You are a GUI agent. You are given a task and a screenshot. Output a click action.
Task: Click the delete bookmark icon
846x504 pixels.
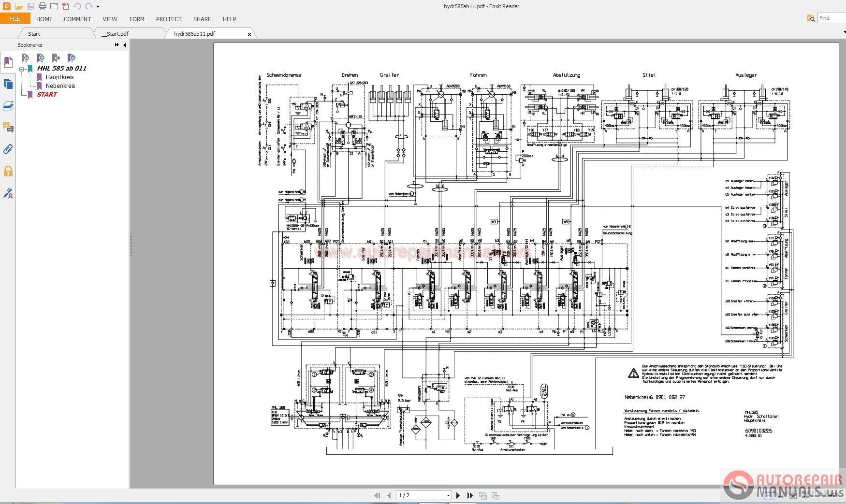(25, 58)
